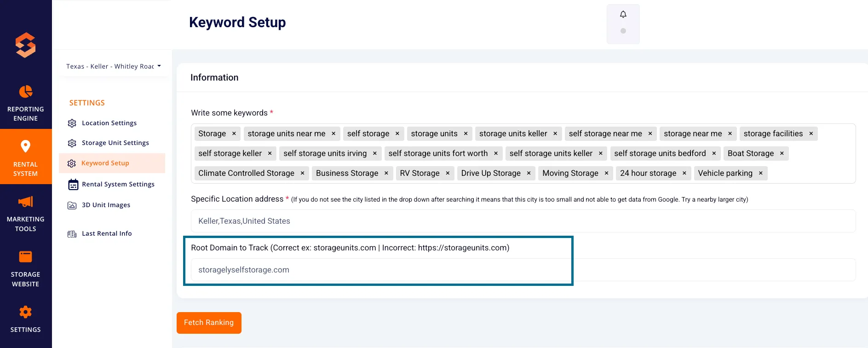This screenshot has width=868, height=348.
Task: Click the Storage Unit Settings gear icon
Action: [72, 143]
